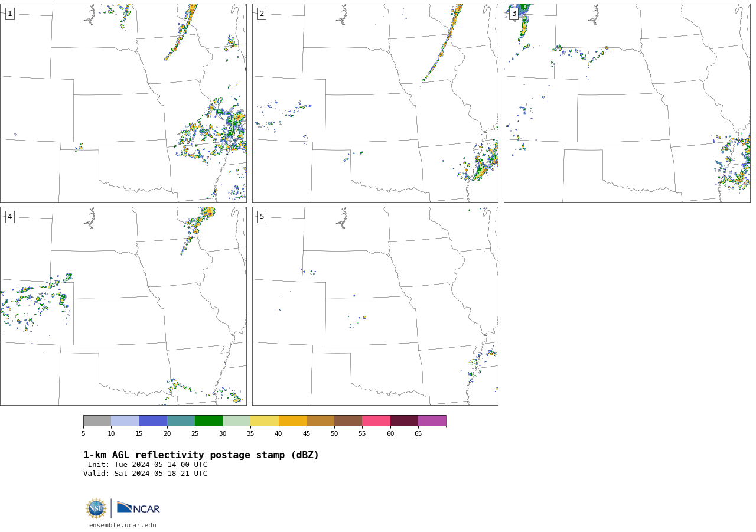Click the colorbar tick label 65
The image size is (756, 532).
click(418, 434)
